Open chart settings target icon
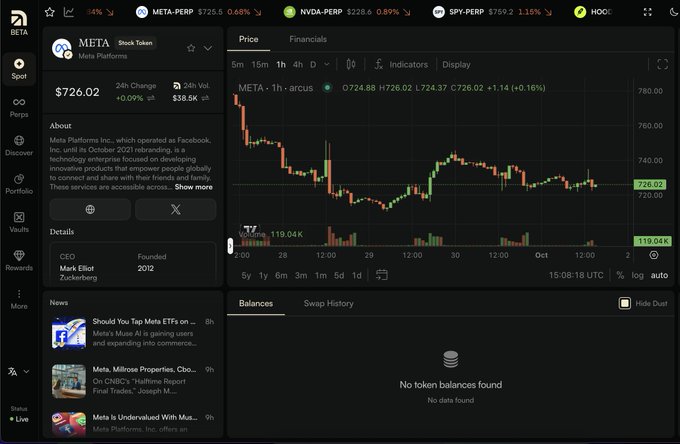This screenshot has height=444, width=680. point(654,255)
